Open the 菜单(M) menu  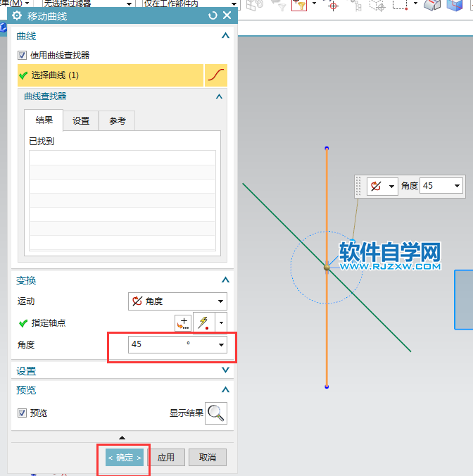point(13,4)
